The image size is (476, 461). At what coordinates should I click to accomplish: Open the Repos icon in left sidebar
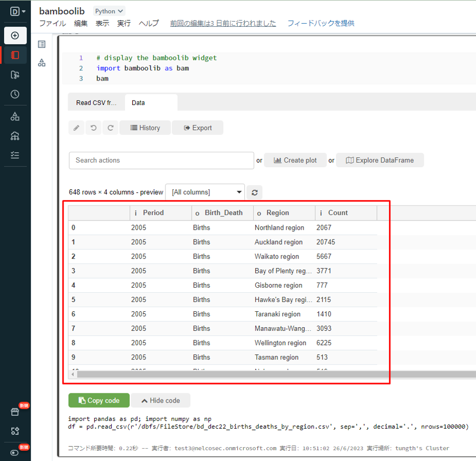pyautogui.click(x=15, y=75)
